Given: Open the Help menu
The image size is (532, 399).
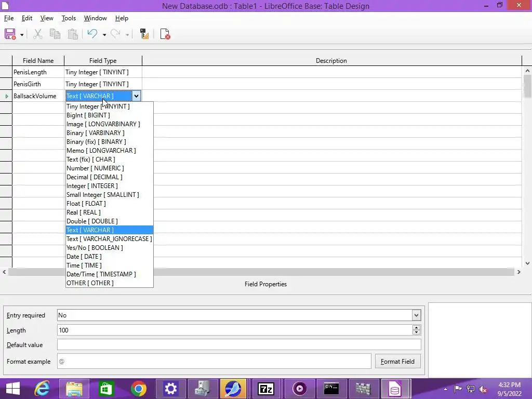Looking at the screenshot, I should pos(122,18).
